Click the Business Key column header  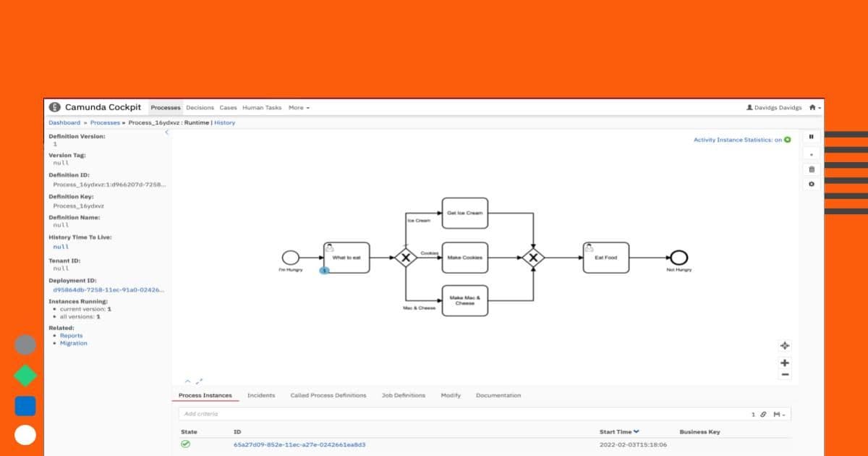[x=699, y=432]
